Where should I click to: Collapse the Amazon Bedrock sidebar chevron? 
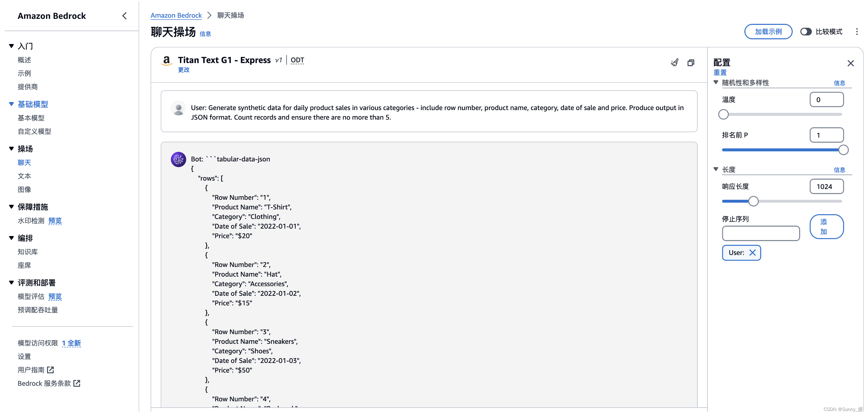[124, 16]
